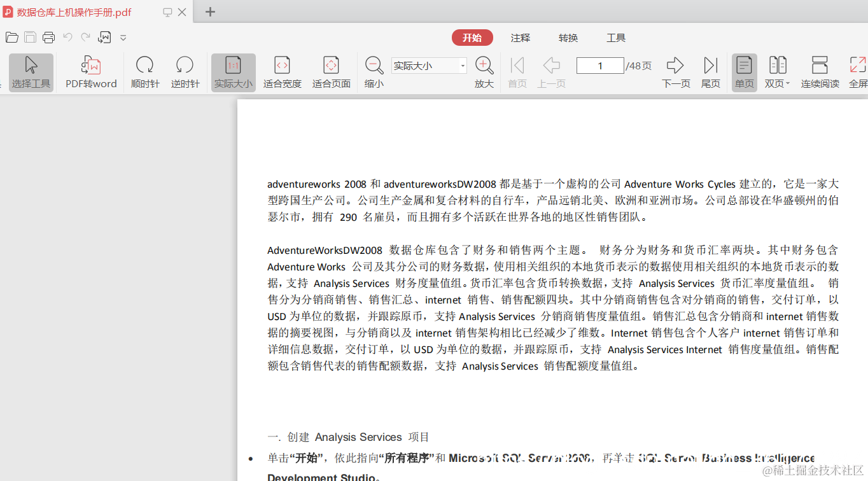Click the Redo arrow icon

coord(85,38)
